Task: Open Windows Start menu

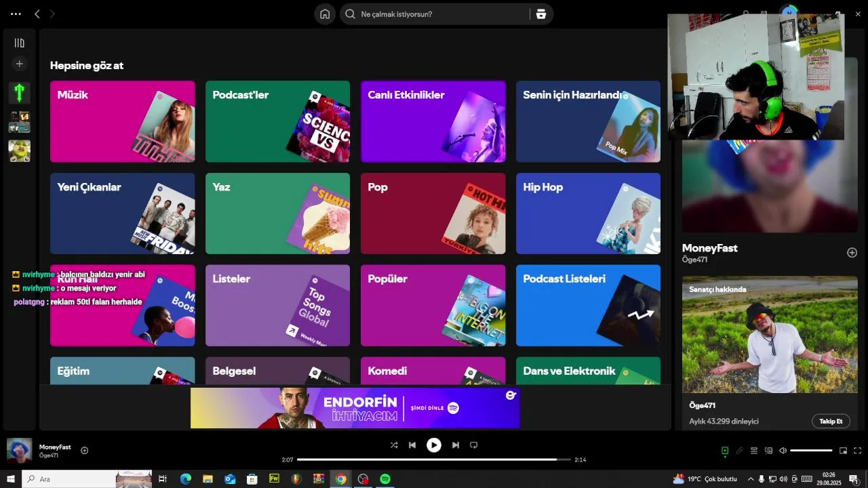Action: click(x=10, y=479)
